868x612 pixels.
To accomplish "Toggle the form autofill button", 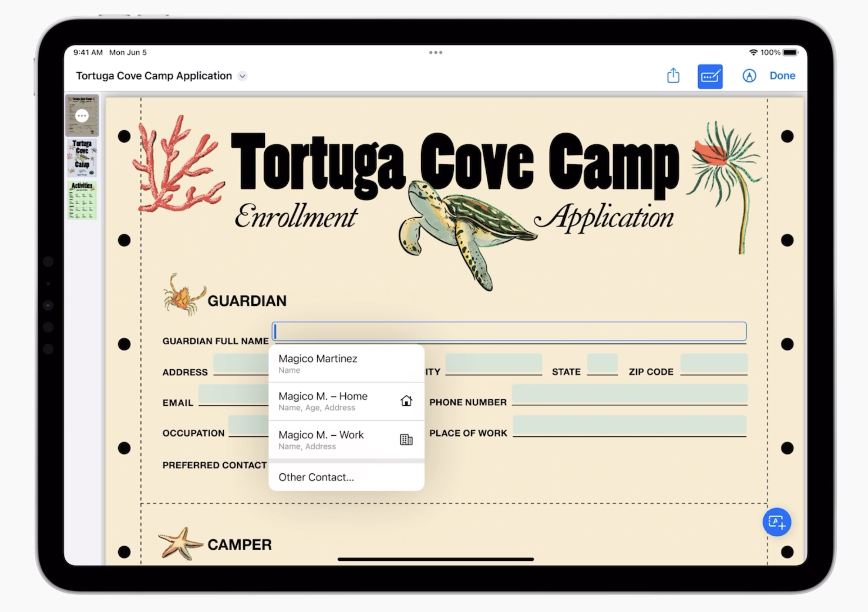I will 710,76.
